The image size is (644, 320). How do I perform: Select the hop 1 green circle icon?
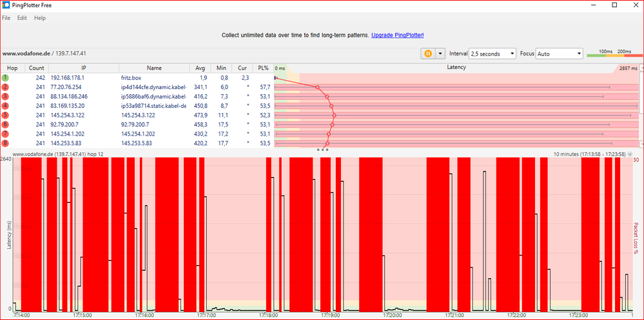tap(5, 77)
